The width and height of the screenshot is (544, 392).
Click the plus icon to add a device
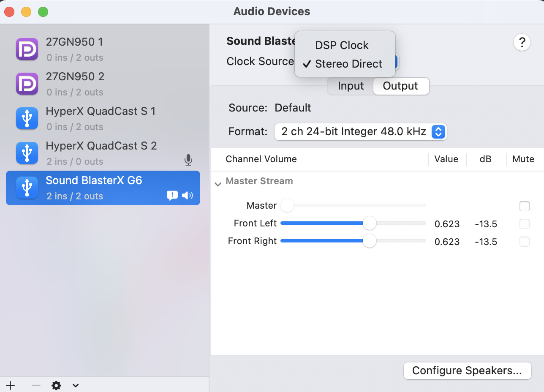[11, 385]
